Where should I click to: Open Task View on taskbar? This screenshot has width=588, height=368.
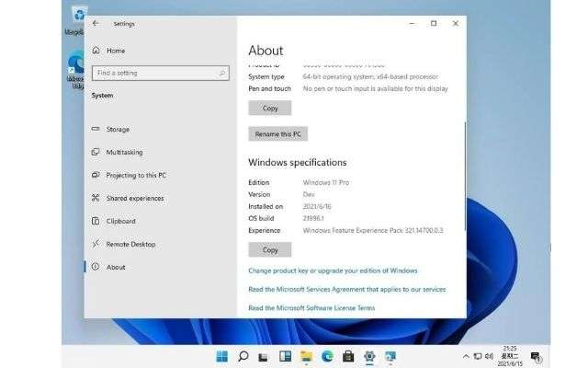264,356
